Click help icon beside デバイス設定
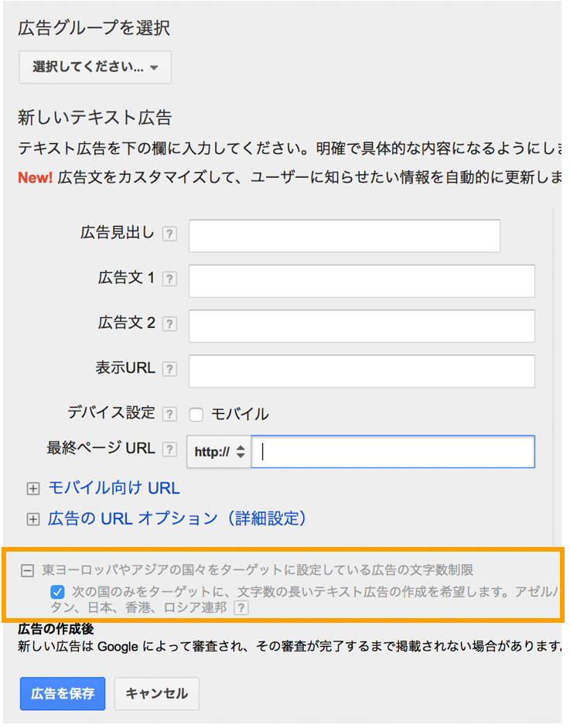Image resolution: width=570 pixels, height=728 pixels. coord(169,414)
